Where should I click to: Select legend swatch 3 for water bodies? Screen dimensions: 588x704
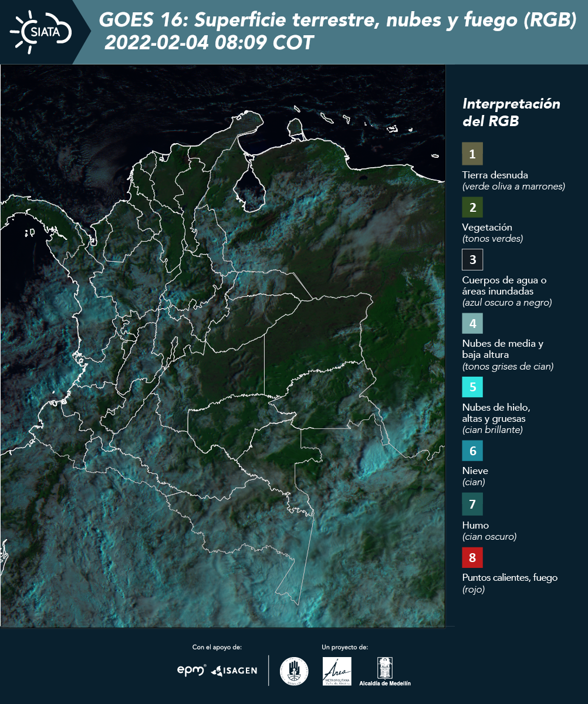click(x=472, y=259)
